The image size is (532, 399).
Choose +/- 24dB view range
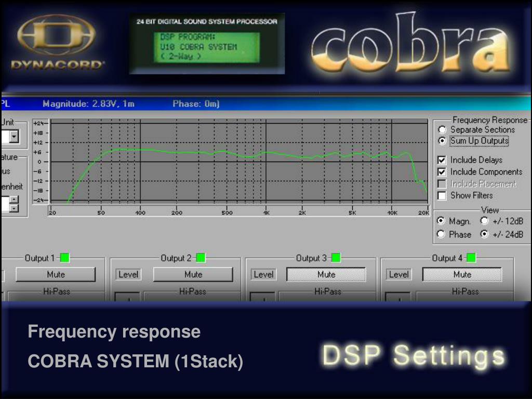coord(485,234)
